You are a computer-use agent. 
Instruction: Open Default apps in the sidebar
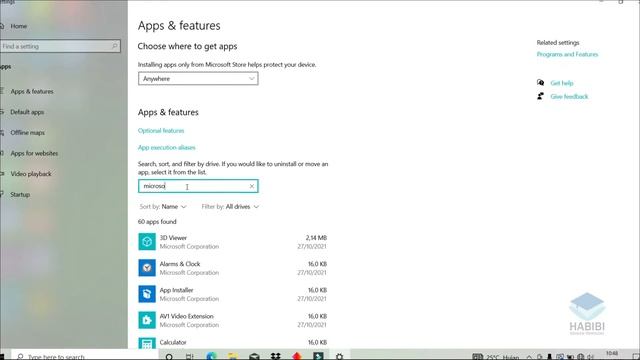pyautogui.click(x=27, y=112)
